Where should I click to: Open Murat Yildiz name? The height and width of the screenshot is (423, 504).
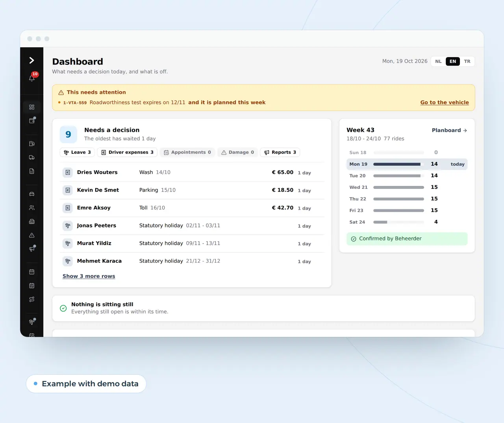(94, 243)
